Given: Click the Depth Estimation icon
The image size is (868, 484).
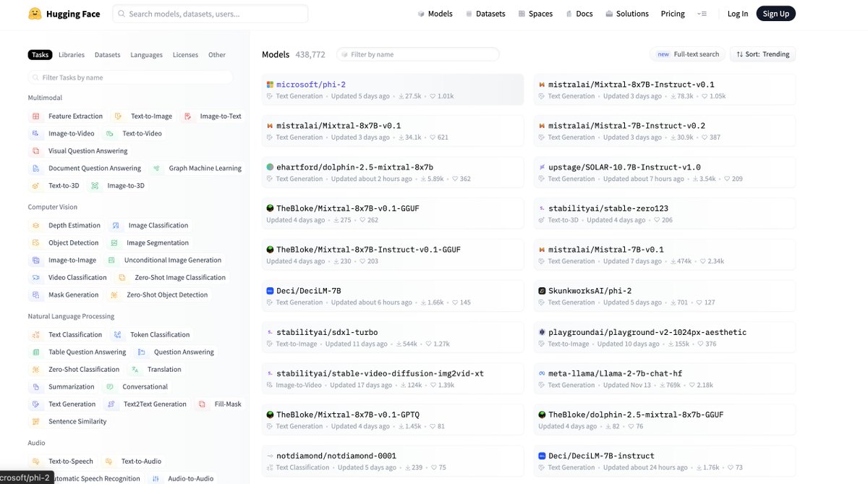Looking at the screenshot, I should tap(35, 226).
